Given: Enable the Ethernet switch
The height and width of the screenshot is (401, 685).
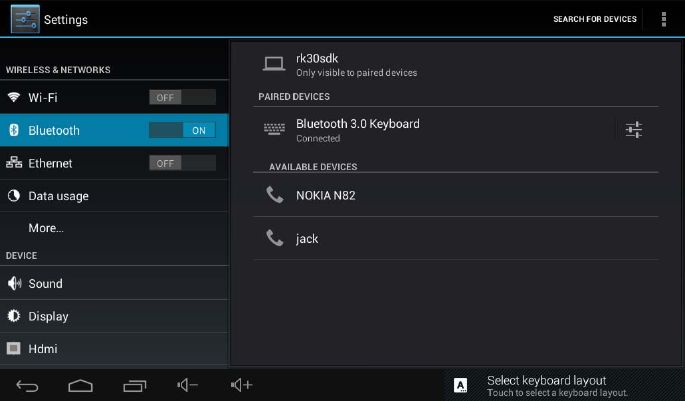Looking at the screenshot, I should point(183,163).
